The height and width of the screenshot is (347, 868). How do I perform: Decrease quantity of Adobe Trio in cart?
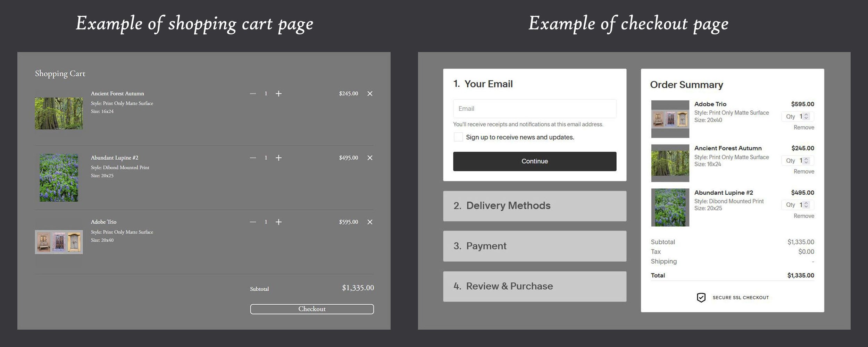pos(253,222)
